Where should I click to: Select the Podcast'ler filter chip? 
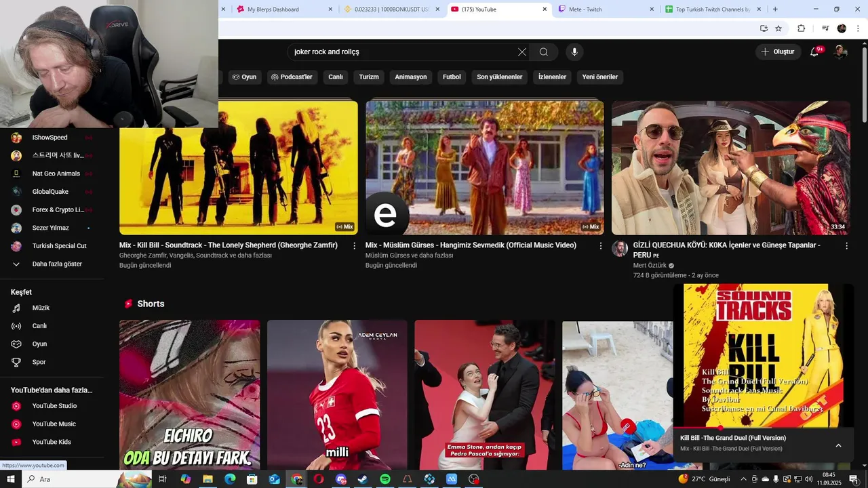(292, 77)
